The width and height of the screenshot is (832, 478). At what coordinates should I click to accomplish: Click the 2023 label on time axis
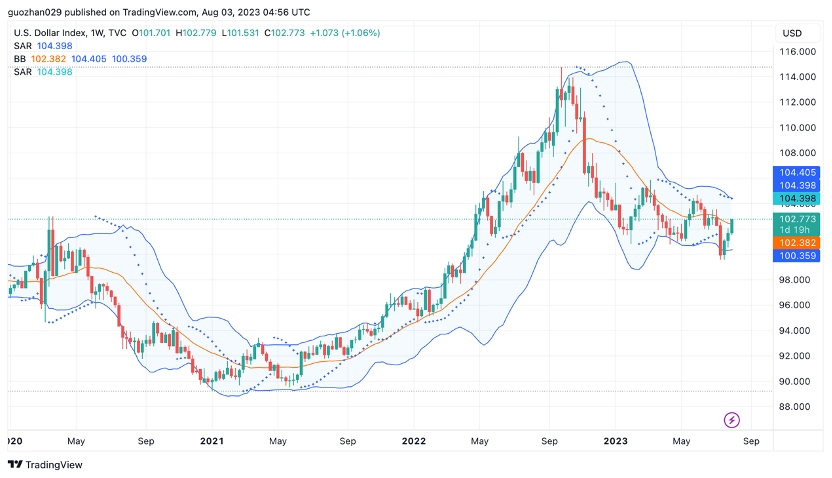click(616, 441)
